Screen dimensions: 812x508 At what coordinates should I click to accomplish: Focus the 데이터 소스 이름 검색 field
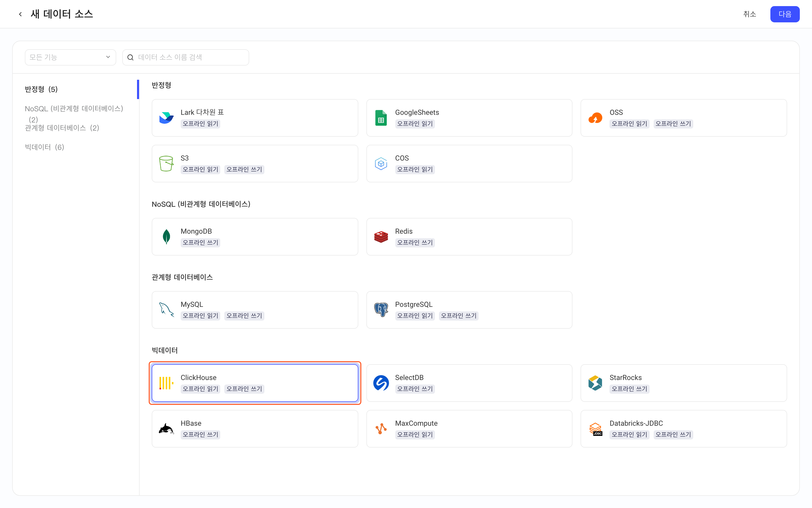(x=185, y=57)
